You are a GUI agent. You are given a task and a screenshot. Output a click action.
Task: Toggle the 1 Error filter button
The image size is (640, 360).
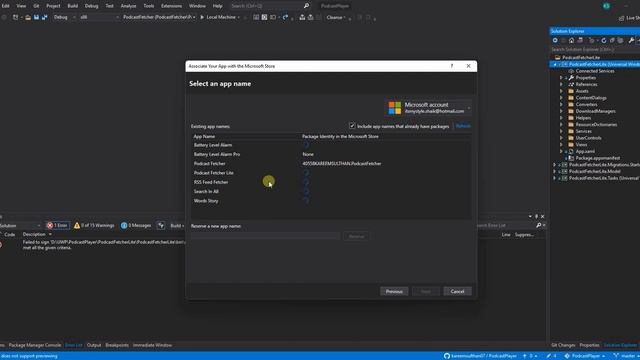click(x=58, y=225)
